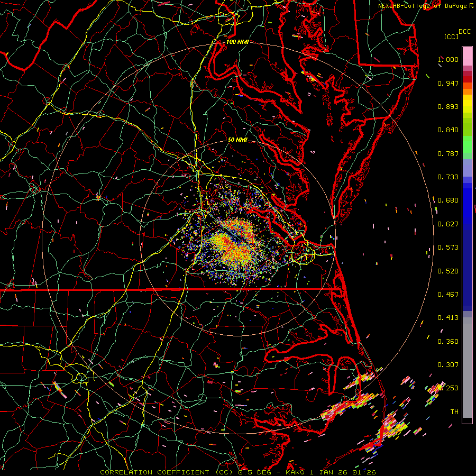Click the KAKQ station identifier in caption
This screenshot has height=476, width=476.
tap(296, 472)
